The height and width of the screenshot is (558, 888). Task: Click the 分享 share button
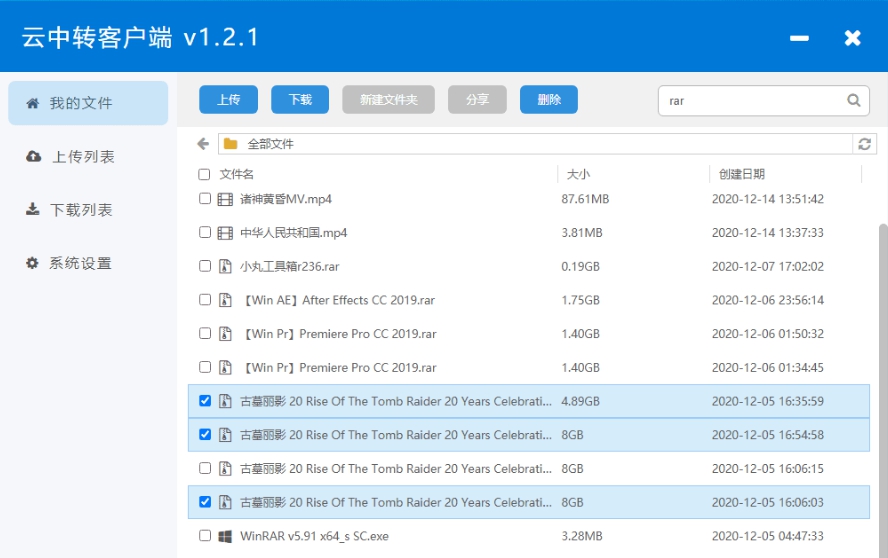[x=477, y=100]
